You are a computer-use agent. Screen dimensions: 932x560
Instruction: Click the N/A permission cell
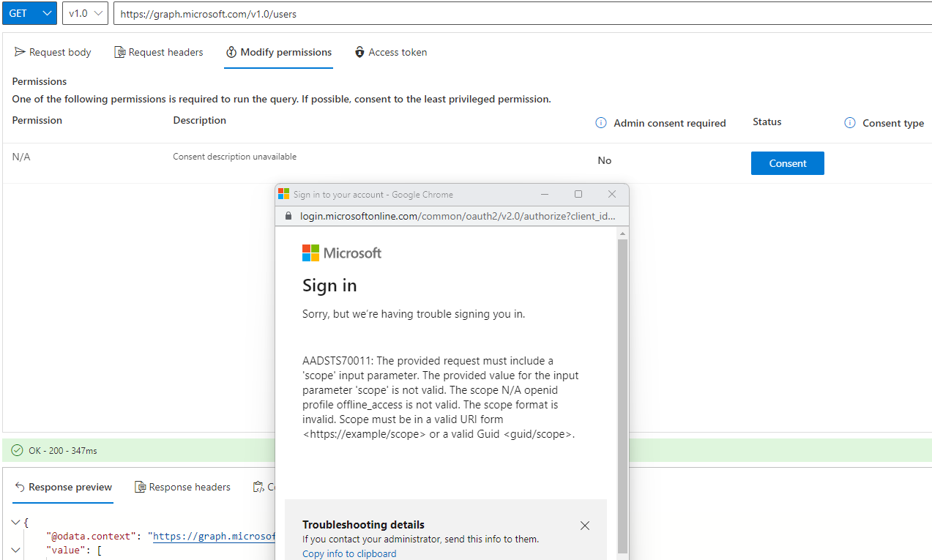(21, 157)
